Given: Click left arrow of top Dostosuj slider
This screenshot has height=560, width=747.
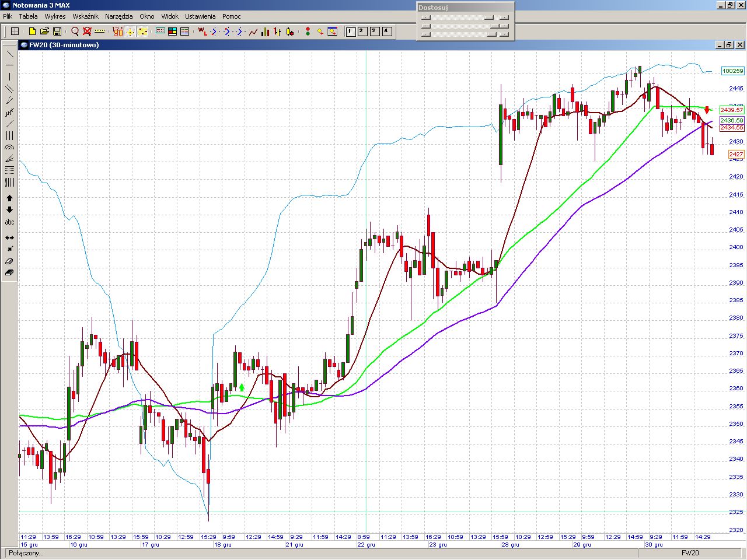Looking at the screenshot, I should (426, 17).
